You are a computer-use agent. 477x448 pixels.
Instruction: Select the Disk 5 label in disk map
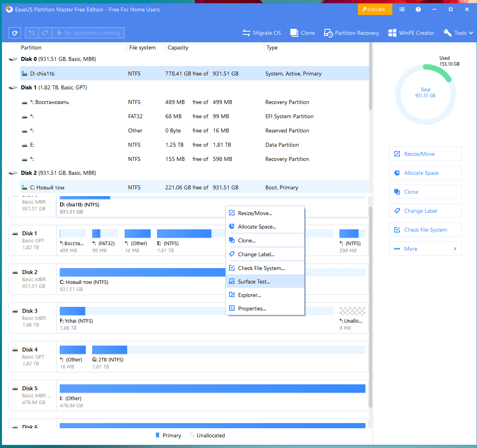(x=30, y=388)
